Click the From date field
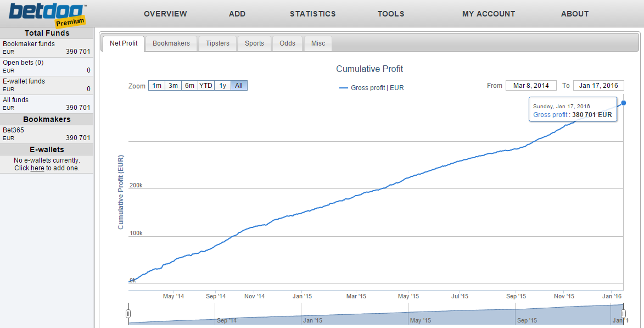Image resolution: width=644 pixels, height=328 pixels. coord(531,86)
